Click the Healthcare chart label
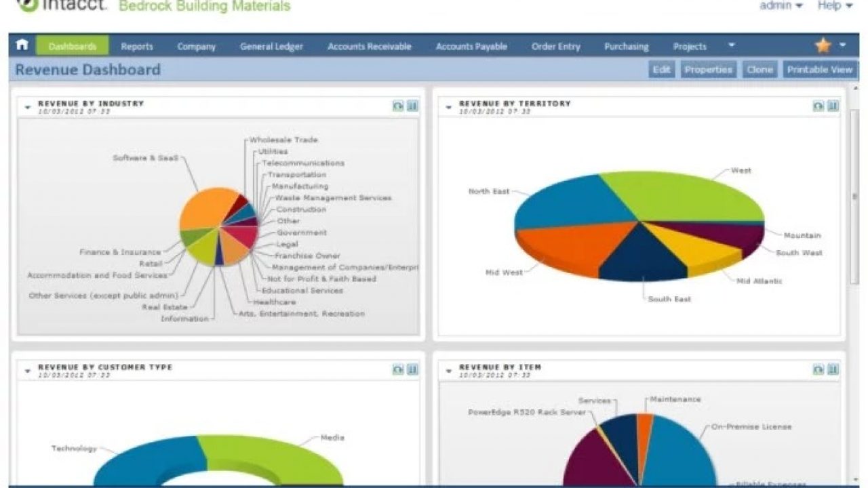The height and width of the screenshot is (488, 868). (275, 302)
